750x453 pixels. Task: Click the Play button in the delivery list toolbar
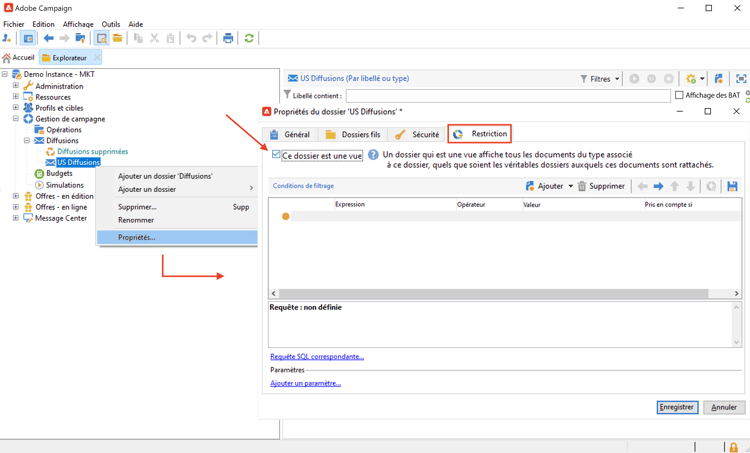pos(634,78)
